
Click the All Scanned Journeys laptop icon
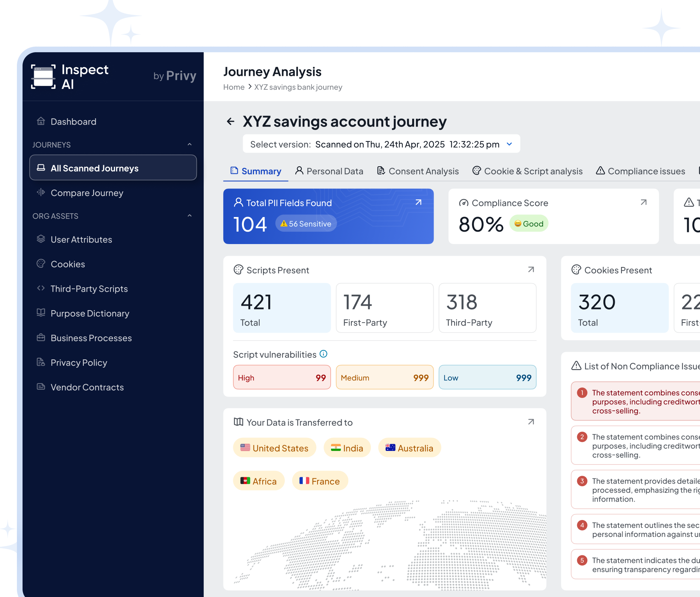41,168
